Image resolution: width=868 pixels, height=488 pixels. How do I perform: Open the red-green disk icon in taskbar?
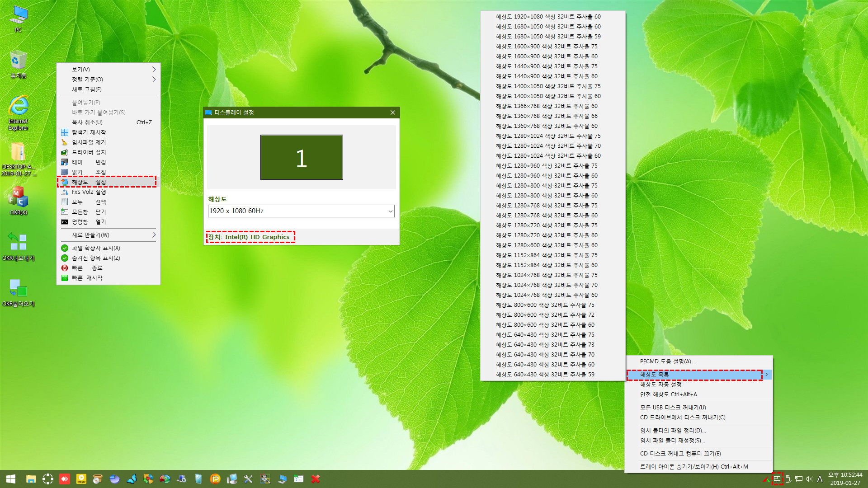(x=165, y=479)
